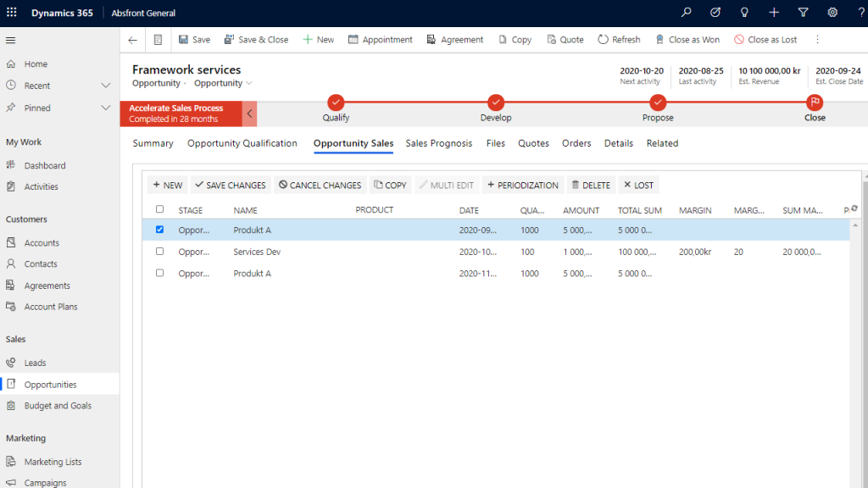Switch to Opportunity Qualification tab
Image resolution: width=868 pixels, height=488 pixels.
click(242, 143)
